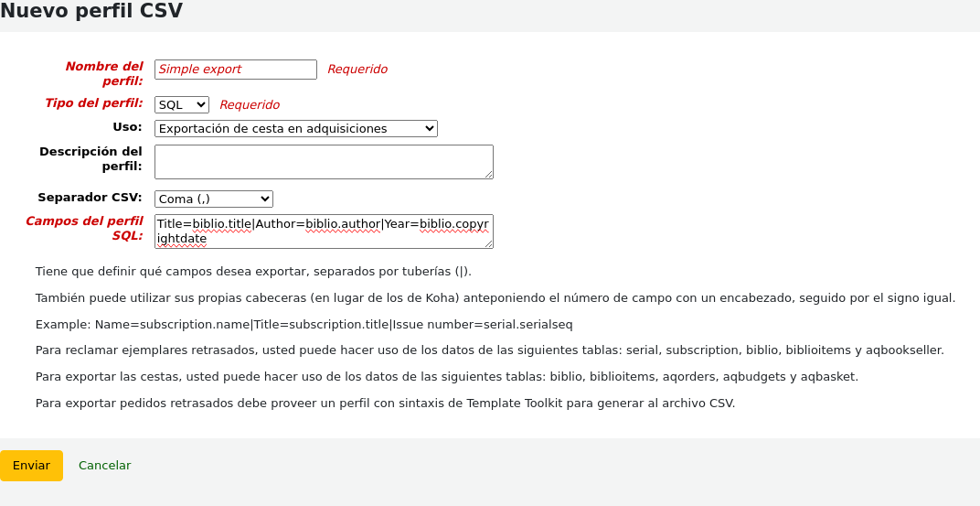The image size is (980, 506).
Task: Click the Cancelar link
Action: coord(104,466)
